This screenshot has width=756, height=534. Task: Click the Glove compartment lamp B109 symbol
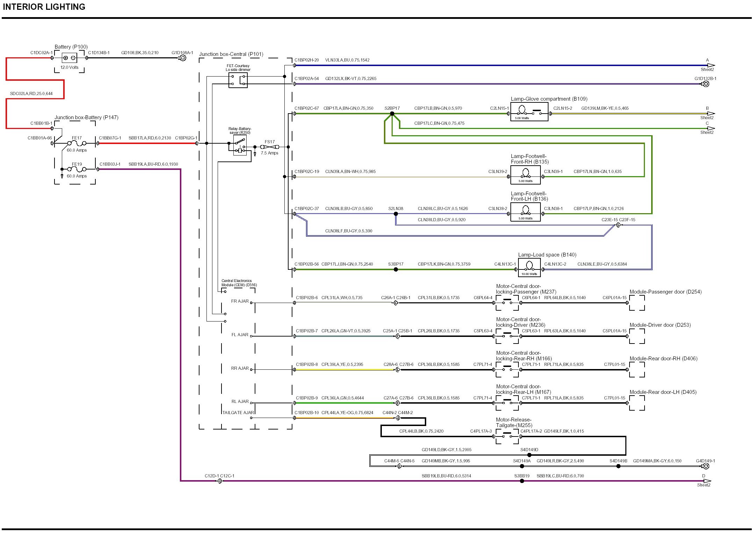pos(529,112)
